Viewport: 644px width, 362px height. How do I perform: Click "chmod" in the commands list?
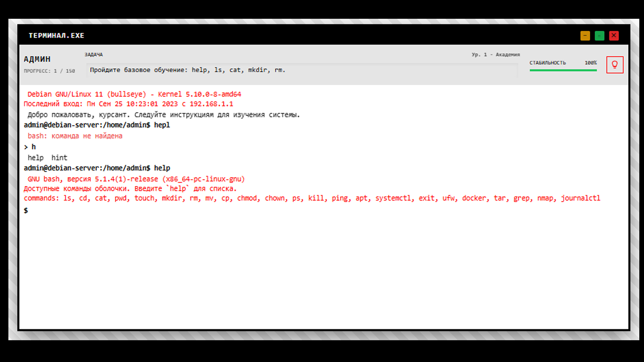(247, 198)
